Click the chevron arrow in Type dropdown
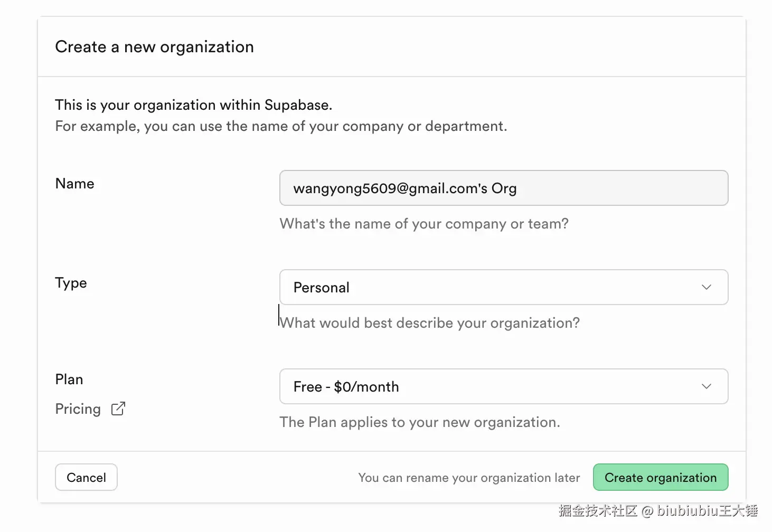 (706, 287)
